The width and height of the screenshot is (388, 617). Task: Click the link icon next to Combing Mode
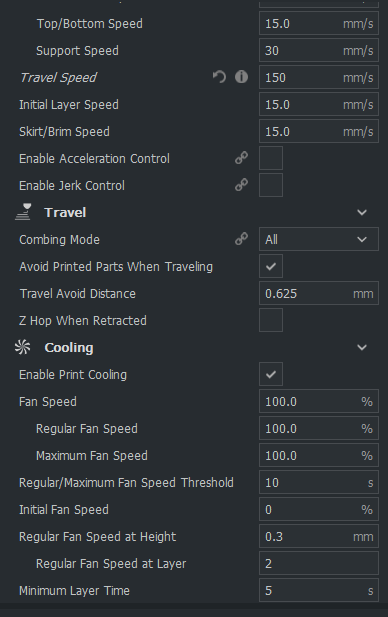(241, 239)
